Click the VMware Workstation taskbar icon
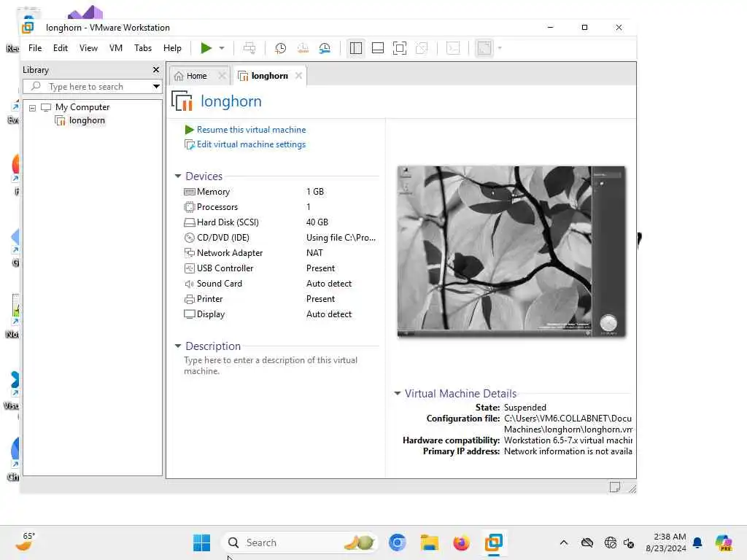The width and height of the screenshot is (747, 560). [x=494, y=542]
